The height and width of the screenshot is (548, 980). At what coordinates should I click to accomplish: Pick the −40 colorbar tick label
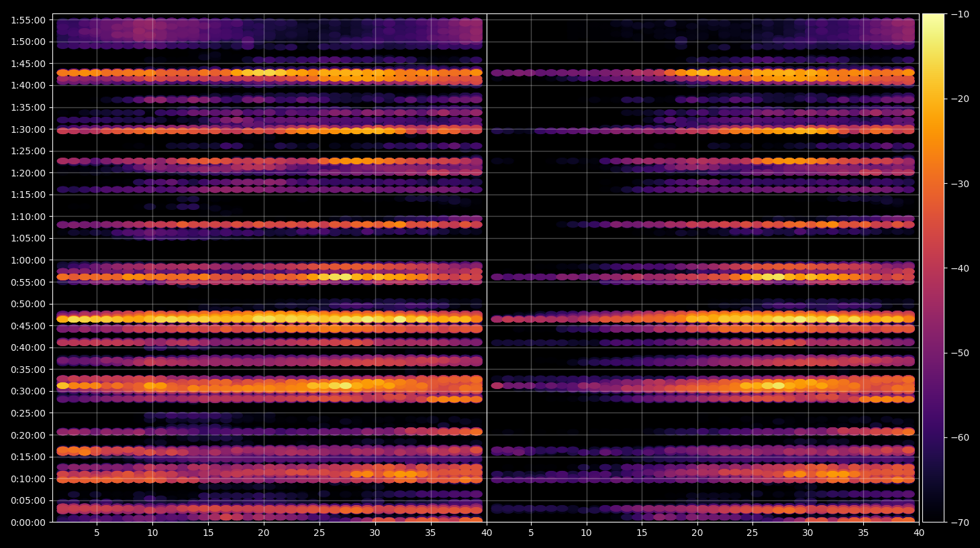coord(960,268)
